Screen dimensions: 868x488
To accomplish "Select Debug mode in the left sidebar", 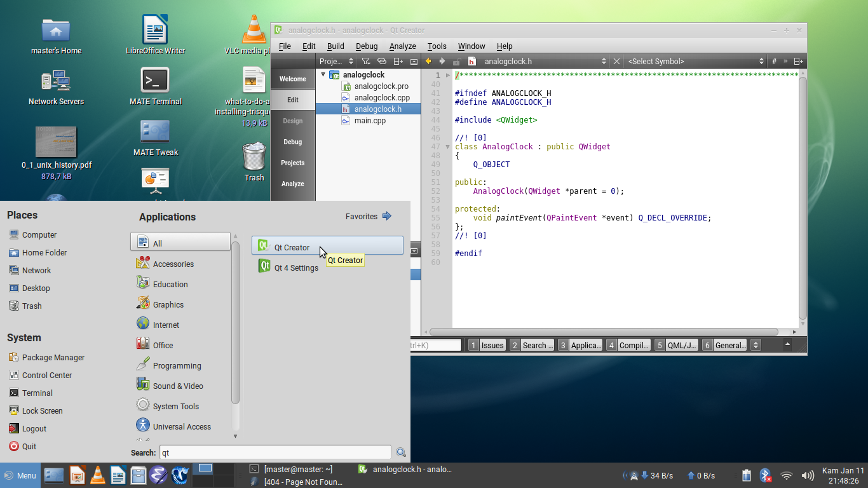I will point(292,142).
